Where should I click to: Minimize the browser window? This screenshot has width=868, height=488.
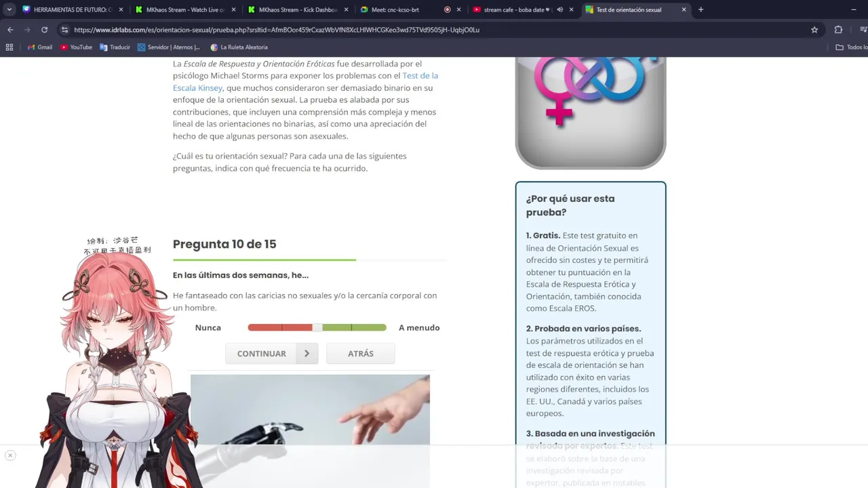[853, 9]
